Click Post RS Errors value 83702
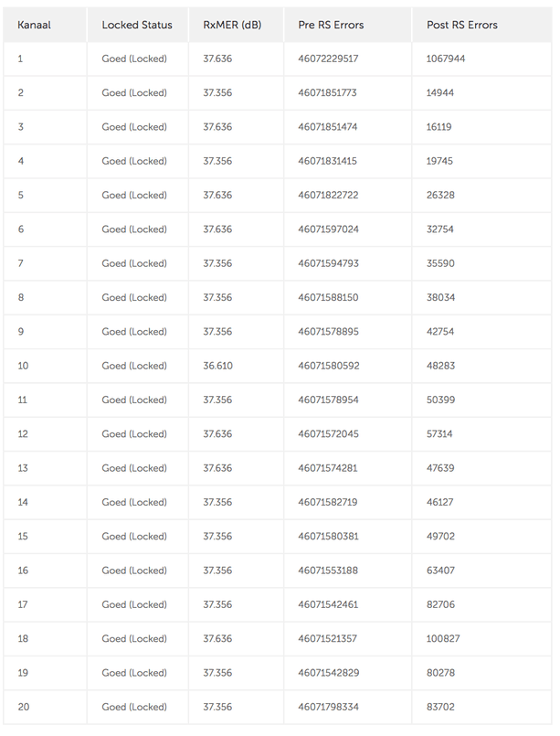560x736 pixels. click(441, 707)
